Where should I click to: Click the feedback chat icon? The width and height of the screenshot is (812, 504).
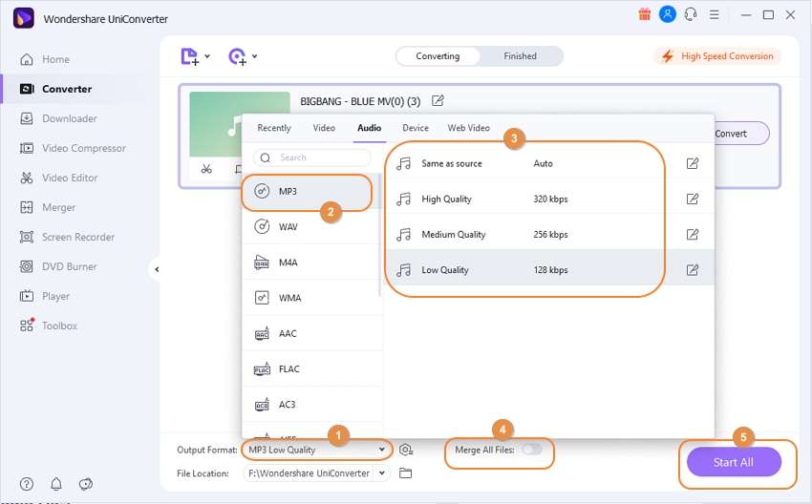point(85,484)
